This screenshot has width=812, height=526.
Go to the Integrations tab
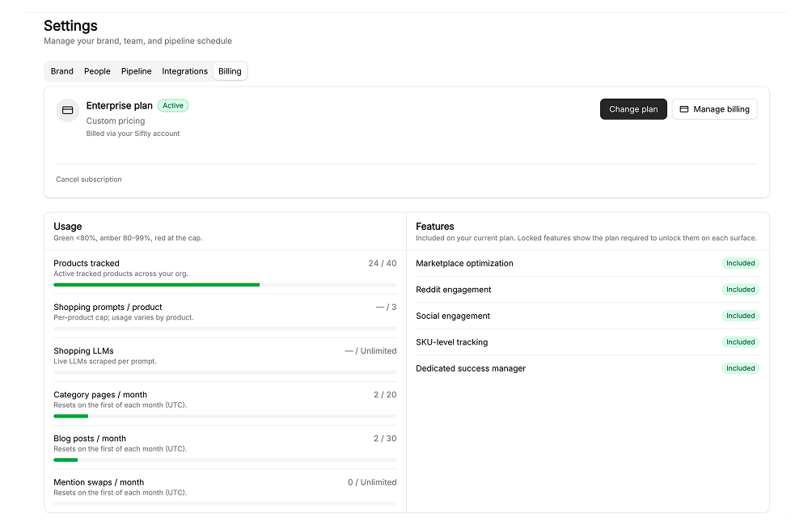tap(184, 71)
